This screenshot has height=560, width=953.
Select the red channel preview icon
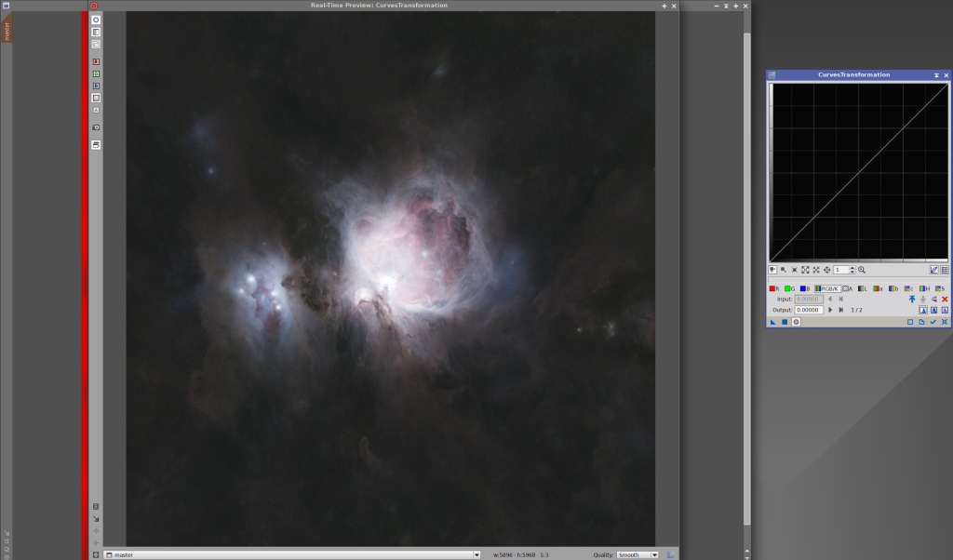pos(96,61)
